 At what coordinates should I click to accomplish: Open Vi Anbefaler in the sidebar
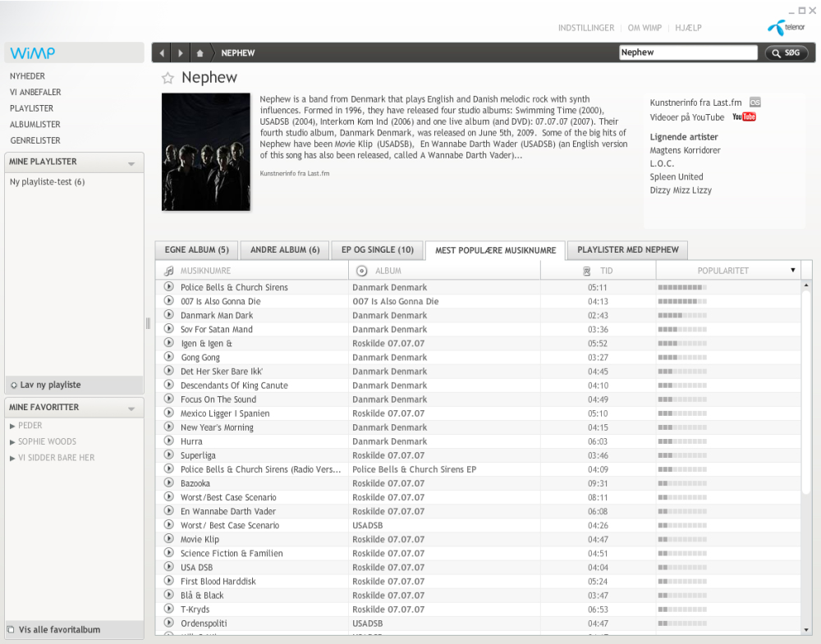pyautogui.click(x=35, y=92)
